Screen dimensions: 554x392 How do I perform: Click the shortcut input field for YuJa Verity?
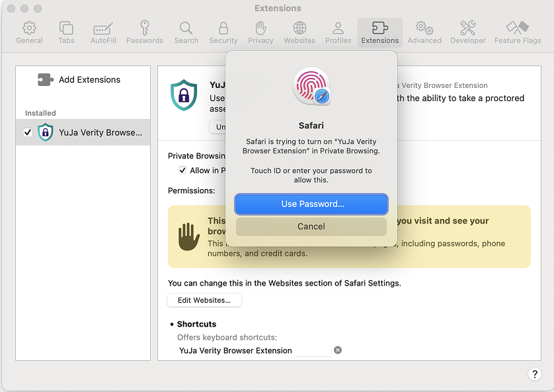click(x=313, y=350)
